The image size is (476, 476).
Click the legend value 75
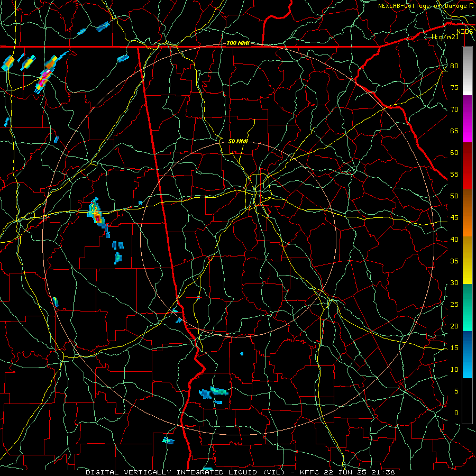(454, 88)
